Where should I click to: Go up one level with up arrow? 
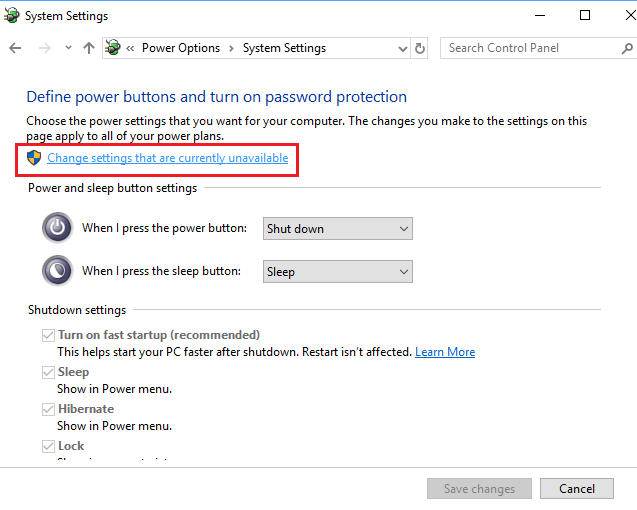pyautogui.click(x=89, y=48)
